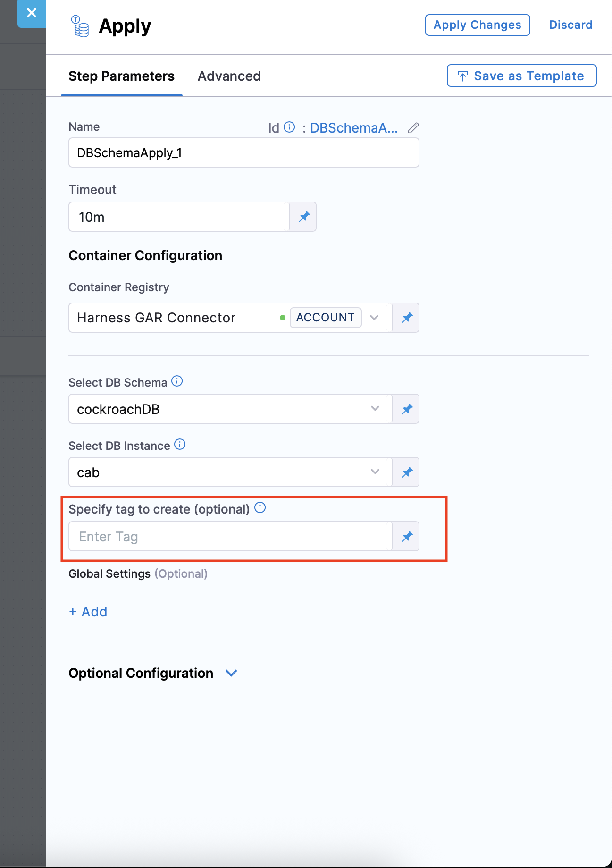Click the pin icon next to Timeout field
Screen dimensions: 612x868
(x=304, y=217)
